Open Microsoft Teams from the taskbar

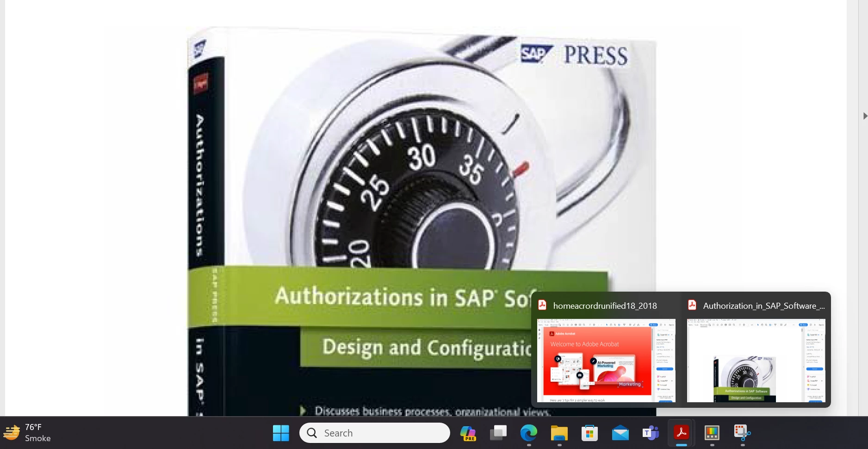coord(651,433)
